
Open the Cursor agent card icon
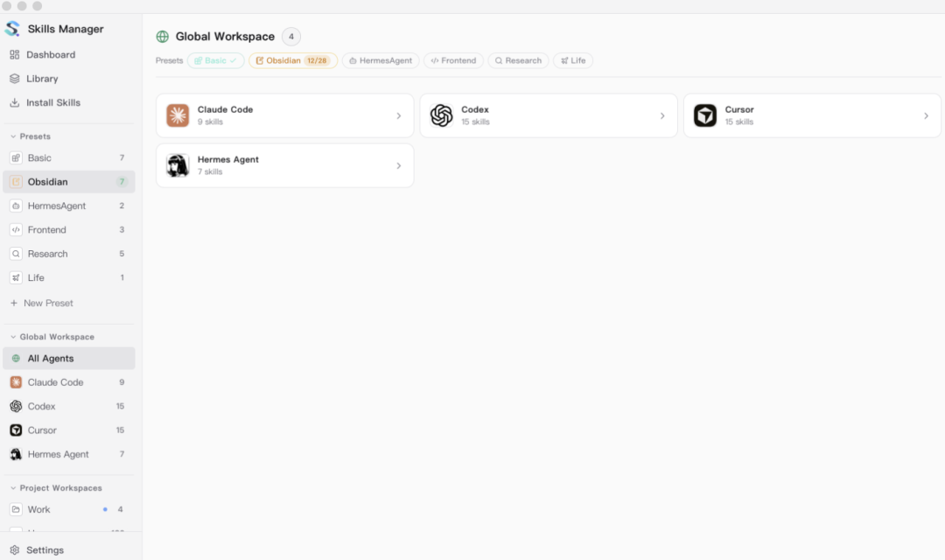705,115
